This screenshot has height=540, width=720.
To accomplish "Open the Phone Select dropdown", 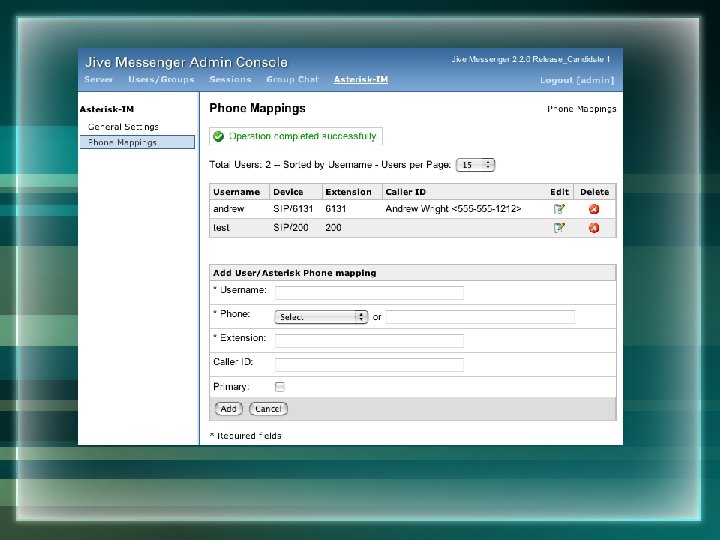I will (x=321, y=317).
